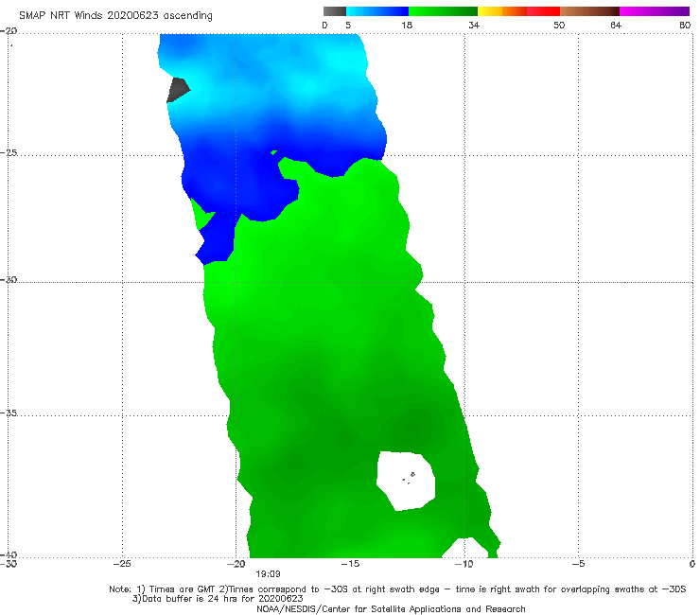The image size is (700, 615).
Task: Click the magenta-purple segment of the color bar
Action: 655,11
